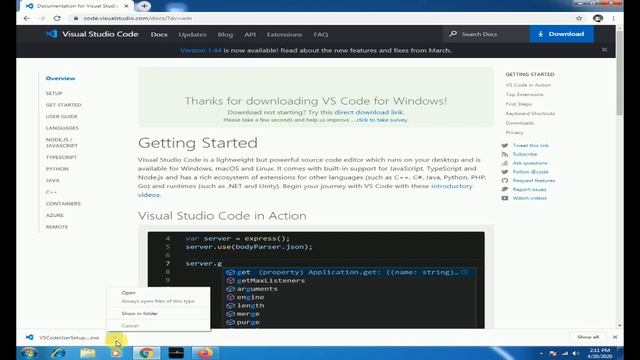Screen dimensions: 640x360
Task: Click the direct download link
Action: 369,112
